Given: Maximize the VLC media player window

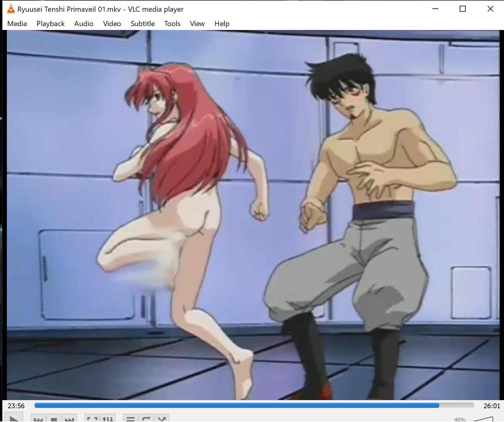Looking at the screenshot, I should pyautogui.click(x=463, y=9).
